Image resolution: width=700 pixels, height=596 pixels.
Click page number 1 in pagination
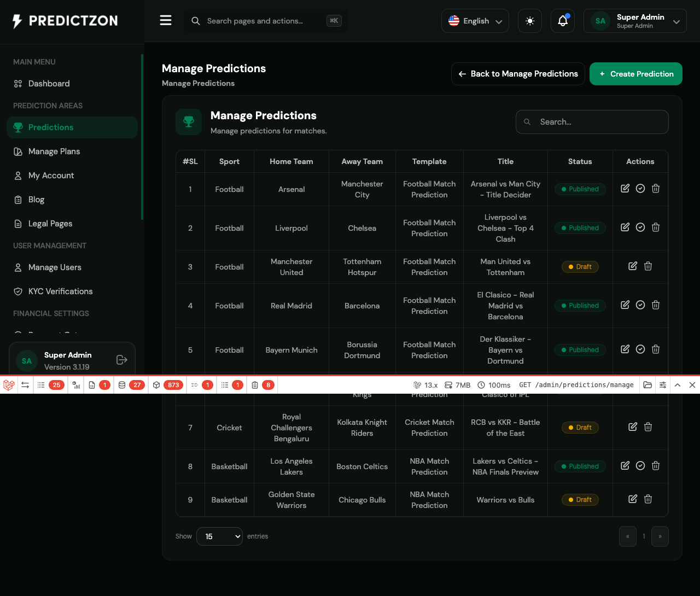coord(644,536)
